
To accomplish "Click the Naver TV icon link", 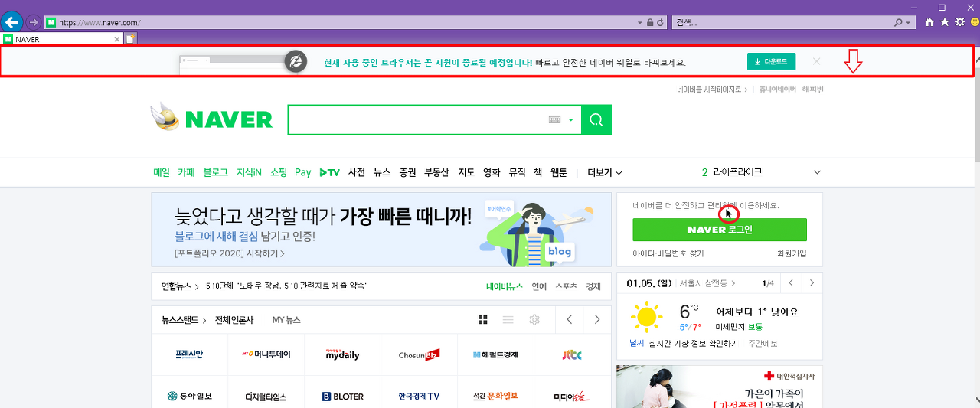I will pyautogui.click(x=329, y=172).
